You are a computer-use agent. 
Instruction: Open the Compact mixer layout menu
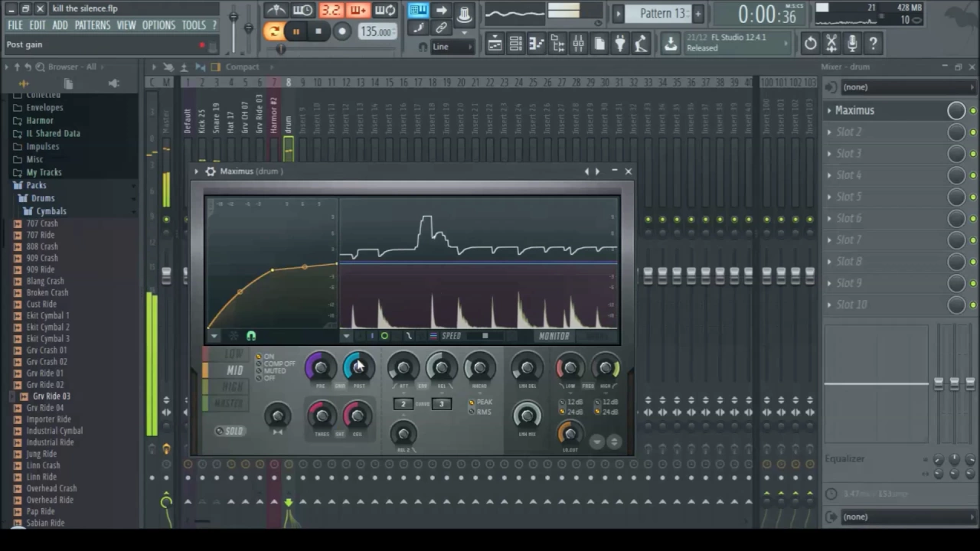[242, 67]
